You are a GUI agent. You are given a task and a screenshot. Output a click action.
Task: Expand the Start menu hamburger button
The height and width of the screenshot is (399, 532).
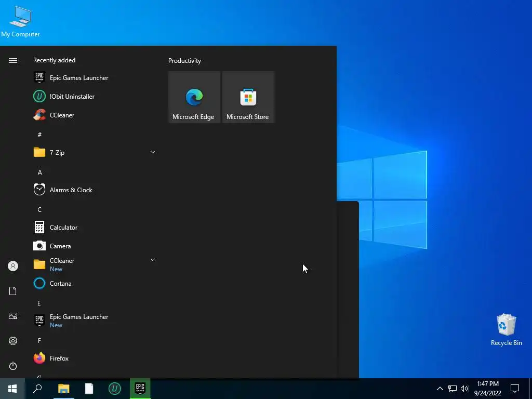(13, 60)
